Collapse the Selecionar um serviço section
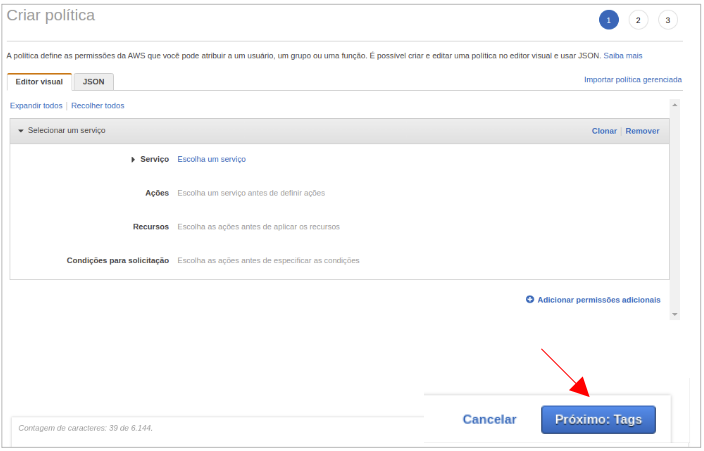This screenshot has width=704, height=451. tap(20, 131)
